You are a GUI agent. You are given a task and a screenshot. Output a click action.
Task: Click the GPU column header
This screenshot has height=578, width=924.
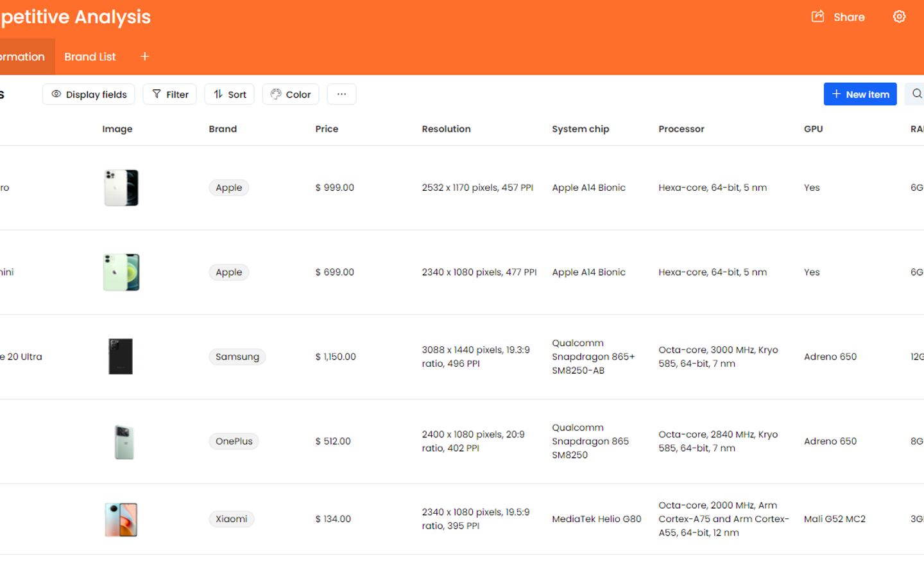click(x=814, y=129)
